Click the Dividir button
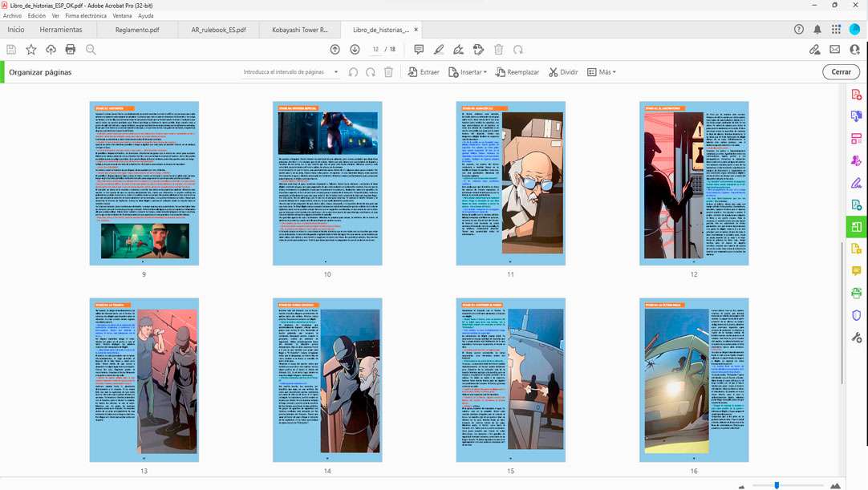Screen dimensions: 868x490 tap(563, 72)
